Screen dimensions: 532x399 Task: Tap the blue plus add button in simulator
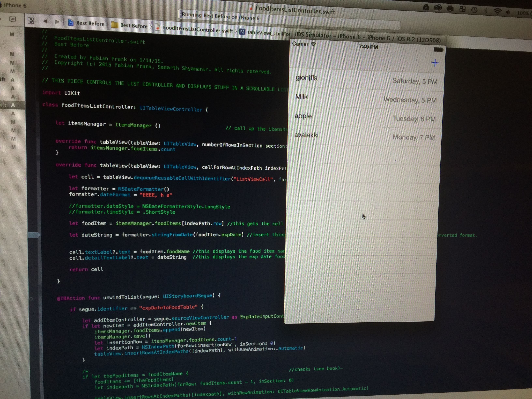(x=435, y=63)
